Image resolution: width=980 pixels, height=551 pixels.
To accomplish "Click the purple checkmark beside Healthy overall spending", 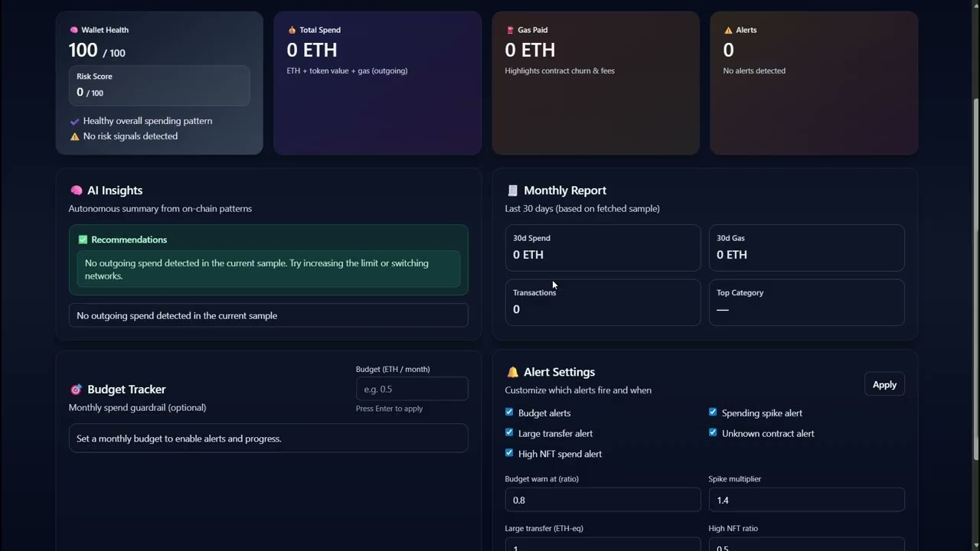I will [x=74, y=121].
